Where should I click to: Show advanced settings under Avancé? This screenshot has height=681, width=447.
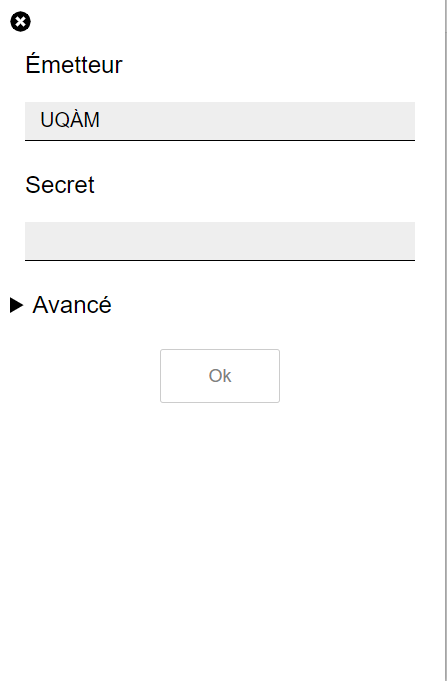click(x=61, y=305)
